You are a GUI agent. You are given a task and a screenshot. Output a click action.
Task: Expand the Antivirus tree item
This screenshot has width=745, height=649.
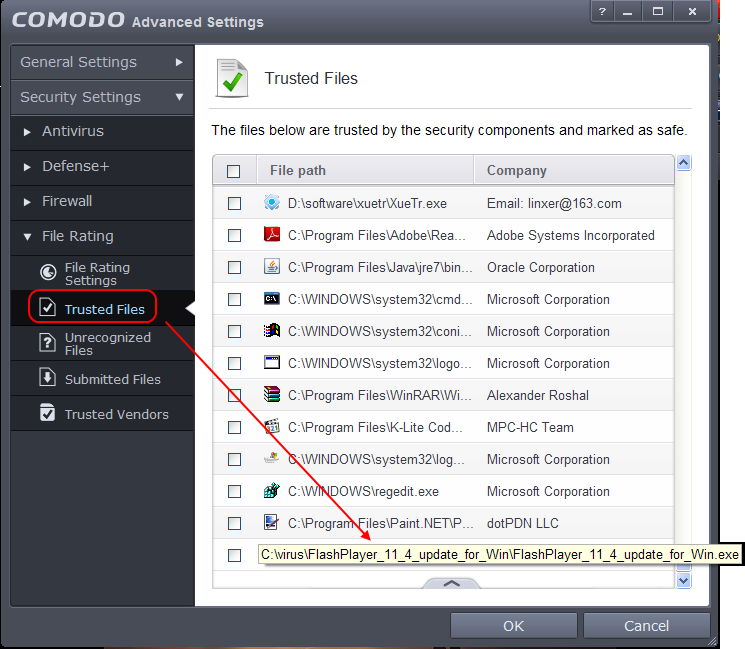27,132
